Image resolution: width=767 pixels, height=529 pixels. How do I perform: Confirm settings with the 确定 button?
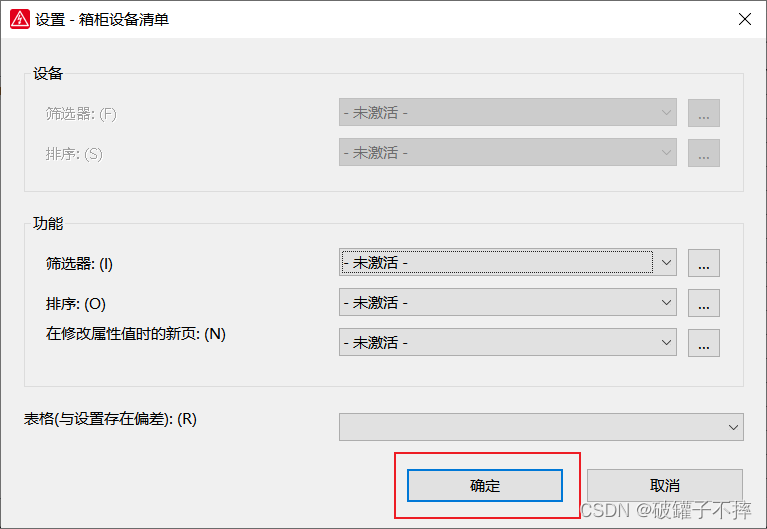(485, 486)
